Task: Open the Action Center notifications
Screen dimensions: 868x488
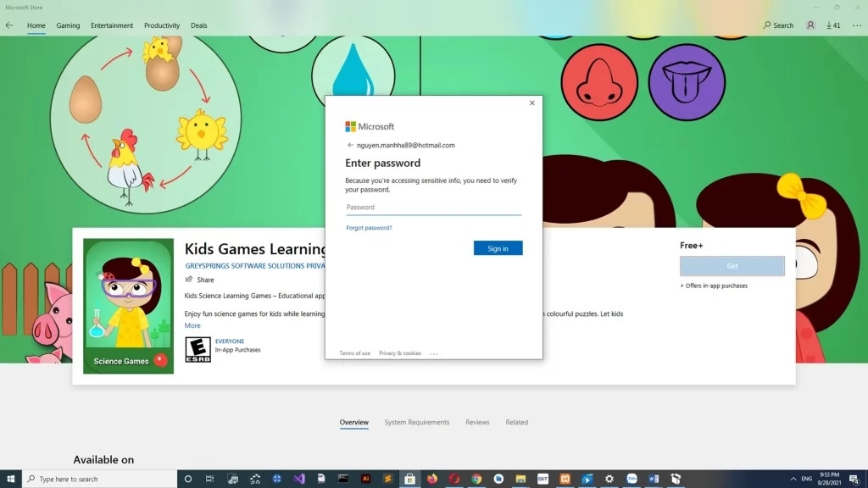Action: 854,479
